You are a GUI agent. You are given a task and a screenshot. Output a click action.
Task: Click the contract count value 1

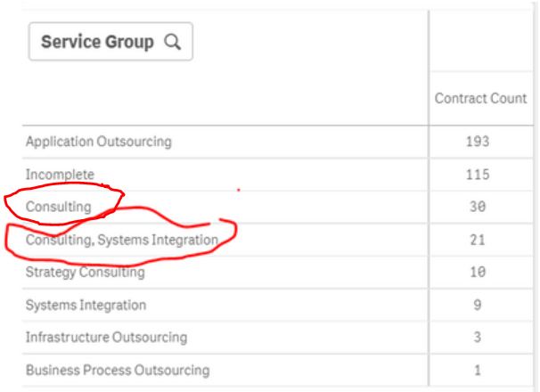tap(478, 370)
